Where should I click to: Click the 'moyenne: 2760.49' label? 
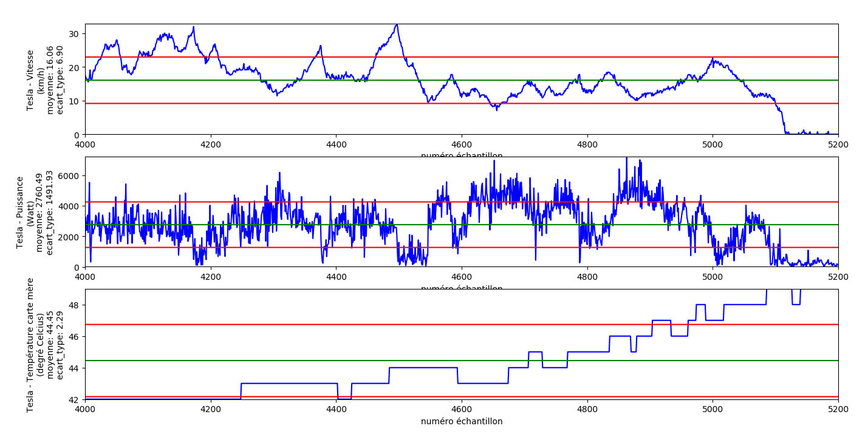click(40, 212)
